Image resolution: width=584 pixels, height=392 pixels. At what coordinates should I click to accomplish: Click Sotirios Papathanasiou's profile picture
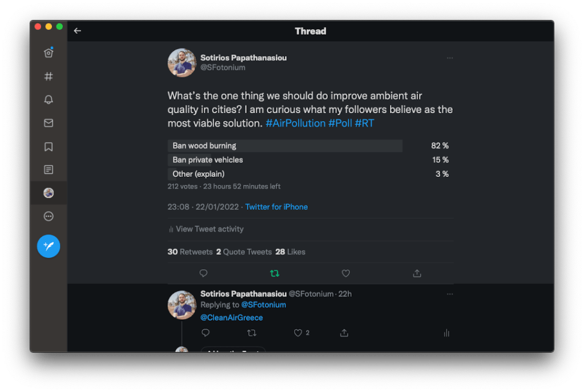tap(182, 62)
